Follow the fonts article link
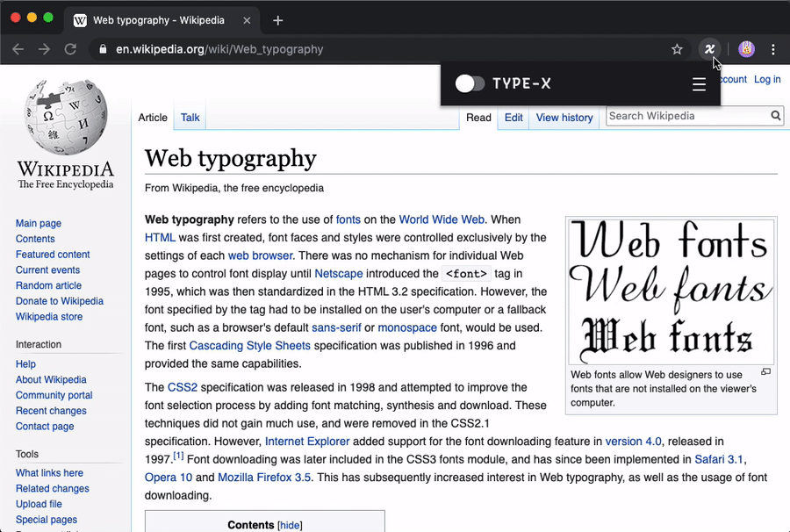 pos(348,219)
